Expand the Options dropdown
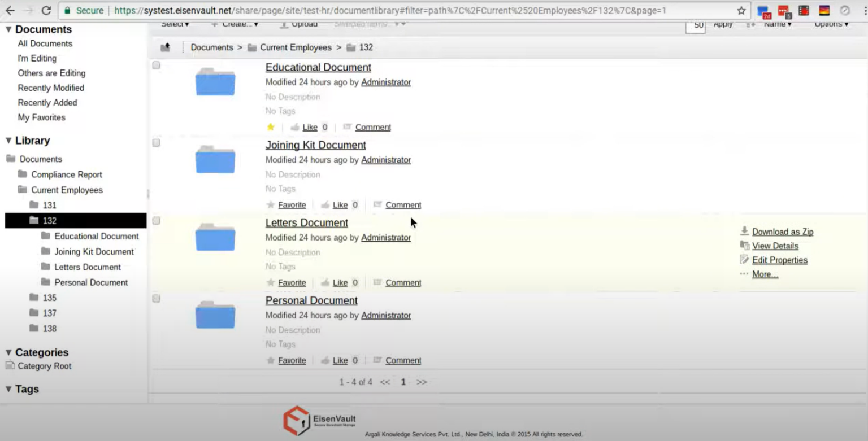 (831, 24)
